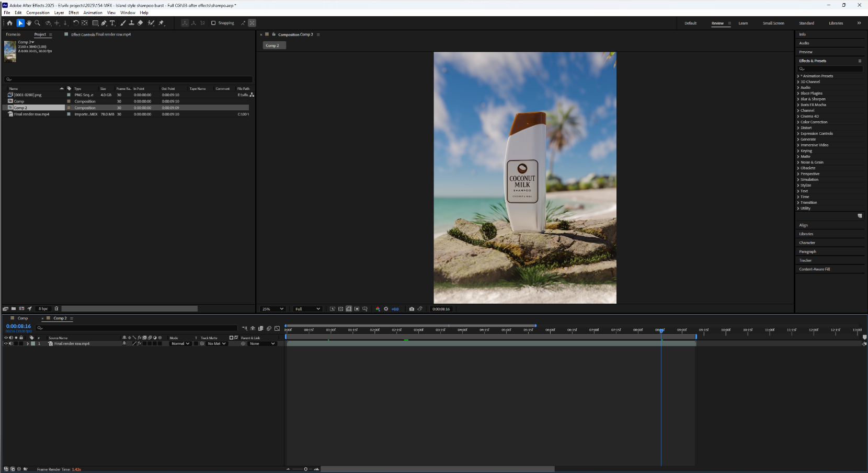Open the Graph Editor icon in timeline
Viewport: 868px width, 473px height.
(277, 328)
